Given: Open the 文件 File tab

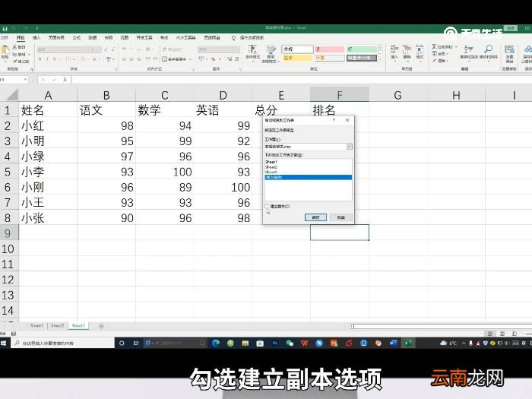Looking at the screenshot, I should tap(4, 38).
